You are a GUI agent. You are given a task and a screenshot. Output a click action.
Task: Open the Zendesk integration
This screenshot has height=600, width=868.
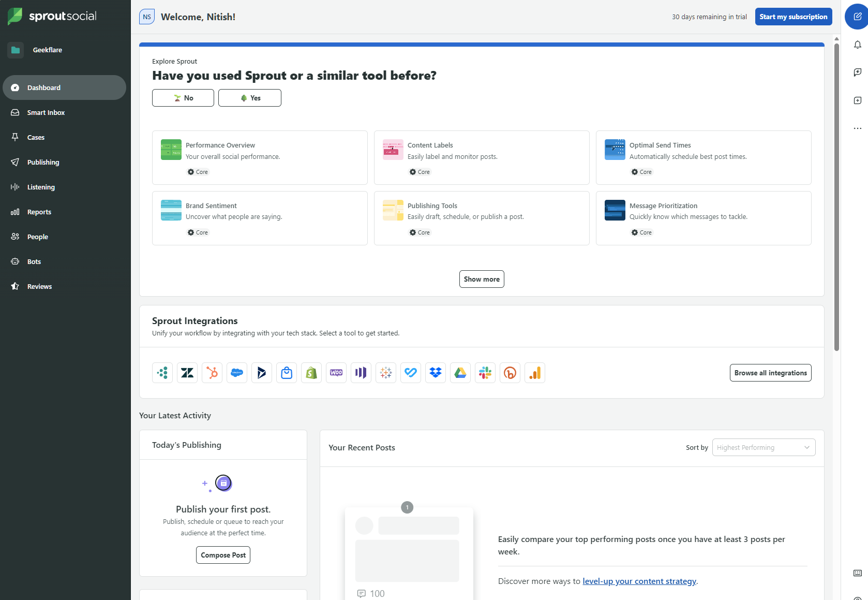coord(187,373)
